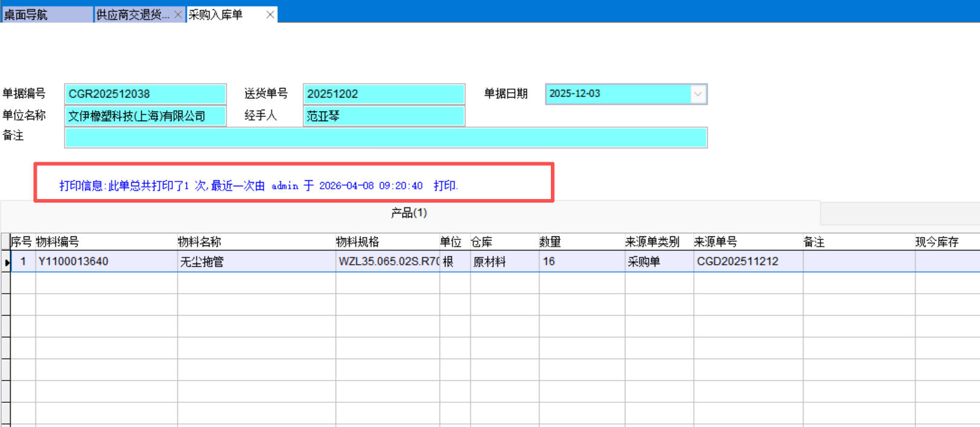Open the 产品(1) tab
The image size is (980, 427).
[x=409, y=213]
